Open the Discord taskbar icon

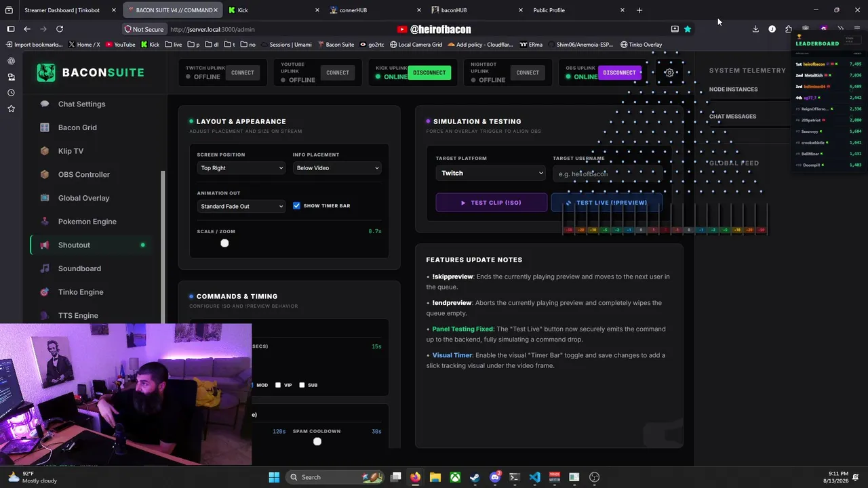(495, 477)
